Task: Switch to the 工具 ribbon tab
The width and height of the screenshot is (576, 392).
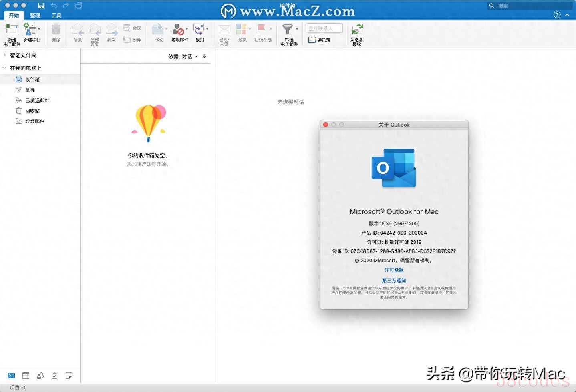Action: click(x=56, y=15)
